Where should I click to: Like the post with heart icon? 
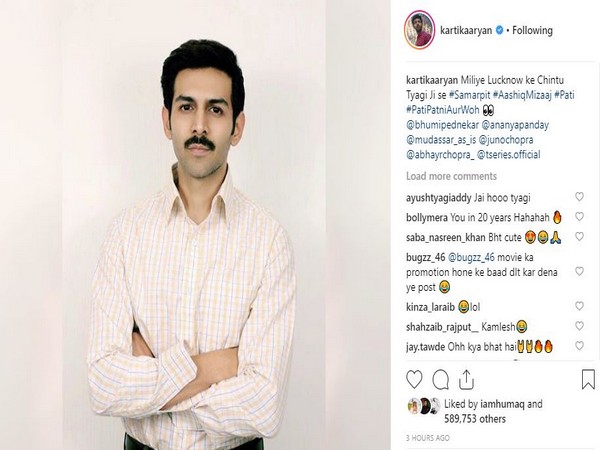tap(414, 380)
